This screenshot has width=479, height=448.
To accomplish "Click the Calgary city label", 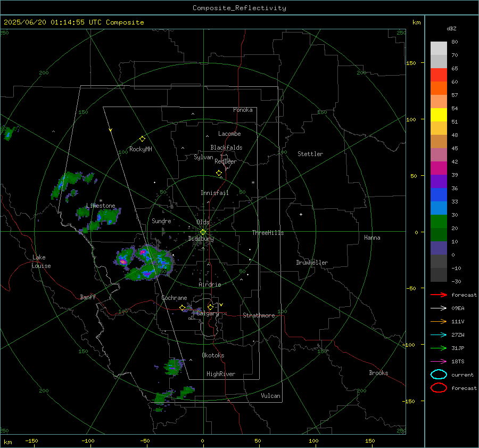I will pos(208,313).
